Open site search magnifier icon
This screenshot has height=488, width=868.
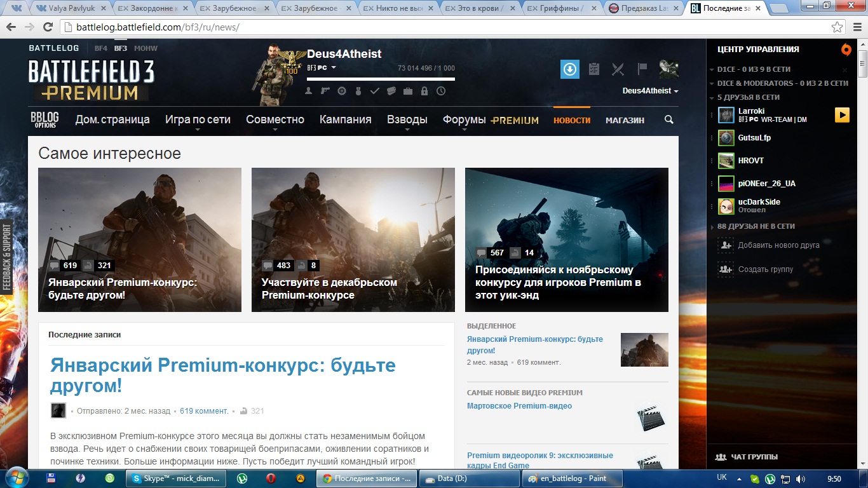668,119
